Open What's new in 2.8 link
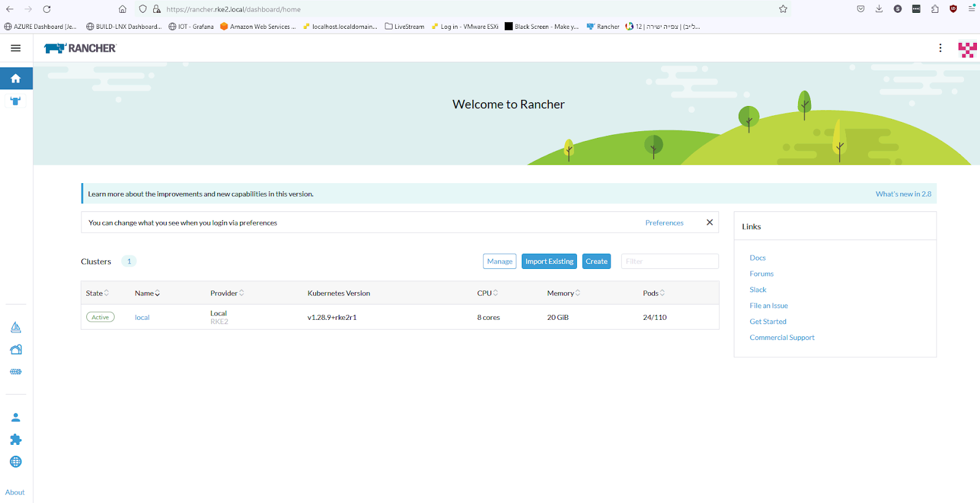The image size is (980, 503). (x=903, y=194)
